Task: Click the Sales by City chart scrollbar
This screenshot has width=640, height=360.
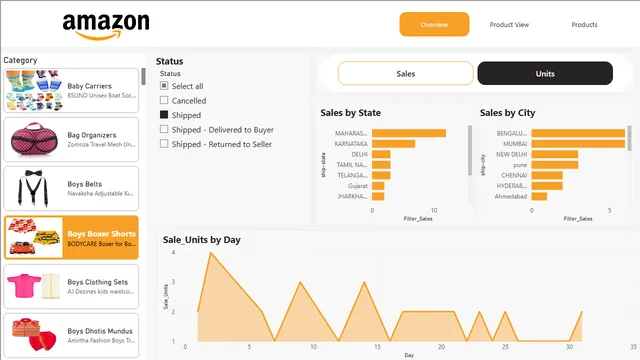Action: (629, 138)
